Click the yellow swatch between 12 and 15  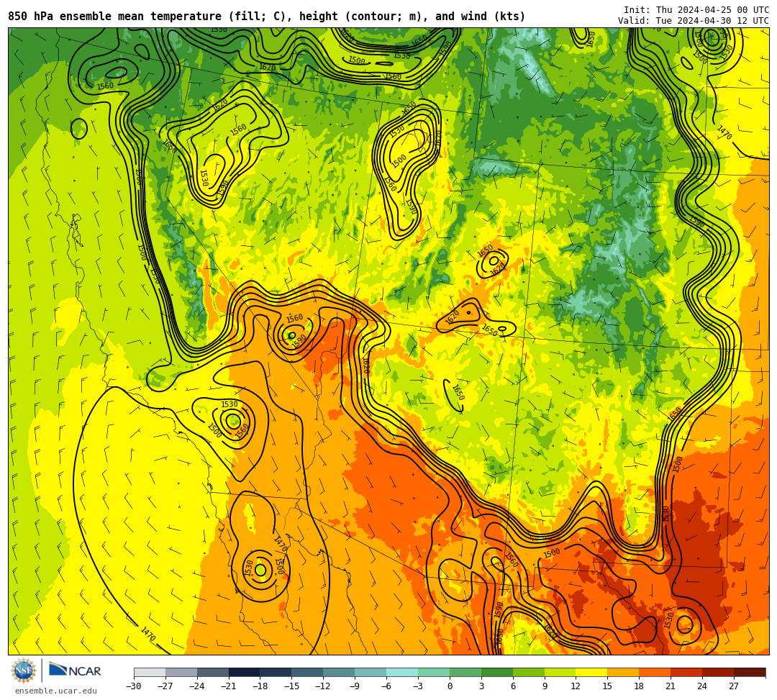tap(591, 672)
